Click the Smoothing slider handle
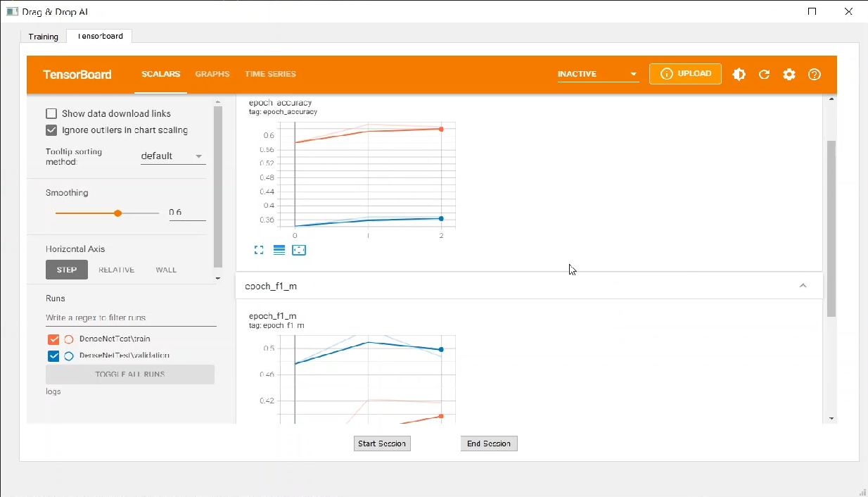 tap(117, 213)
